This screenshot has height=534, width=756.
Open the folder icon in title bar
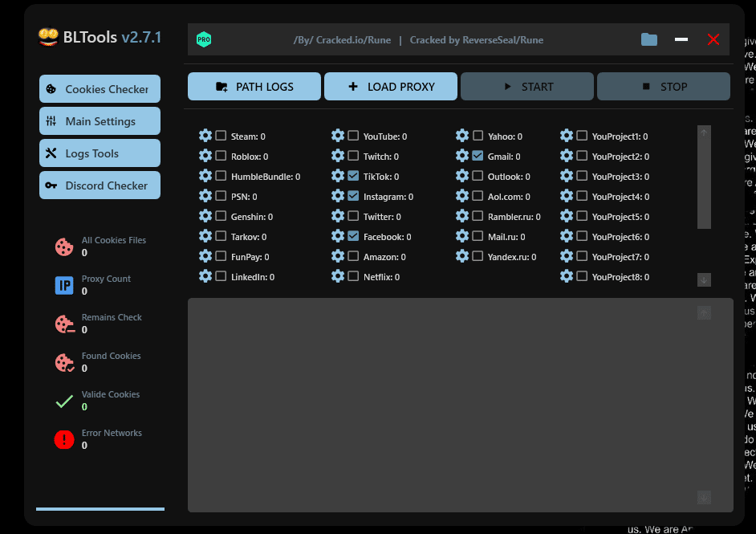[649, 39]
